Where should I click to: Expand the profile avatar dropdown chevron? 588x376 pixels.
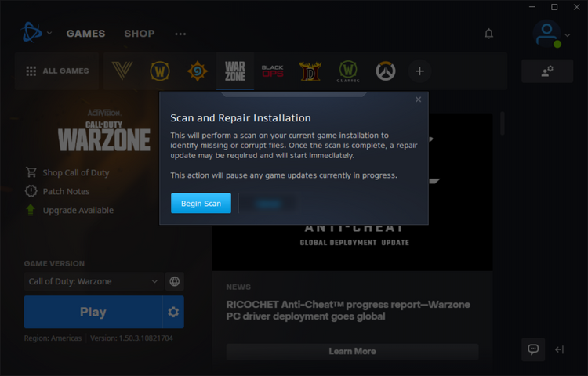[568, 35]
